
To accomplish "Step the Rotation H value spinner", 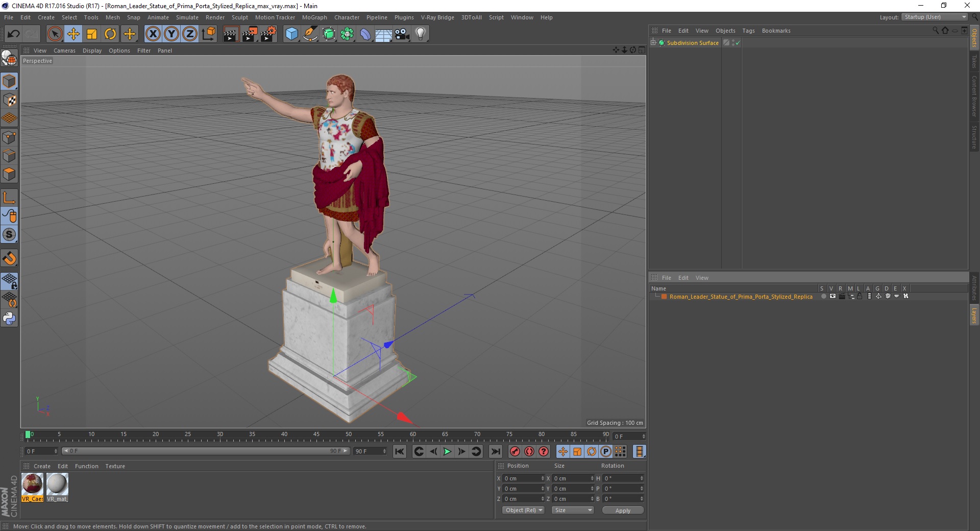I will [642, 478].
